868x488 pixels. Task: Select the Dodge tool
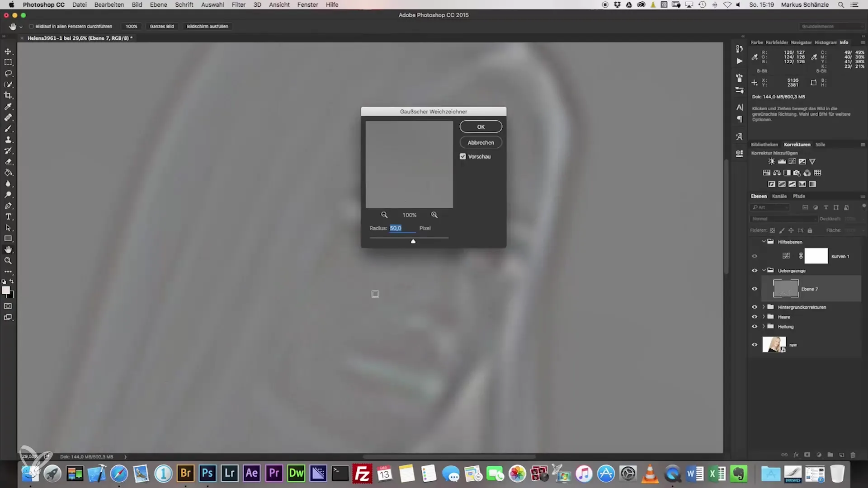pyautogui.click(x=8, y=195)
